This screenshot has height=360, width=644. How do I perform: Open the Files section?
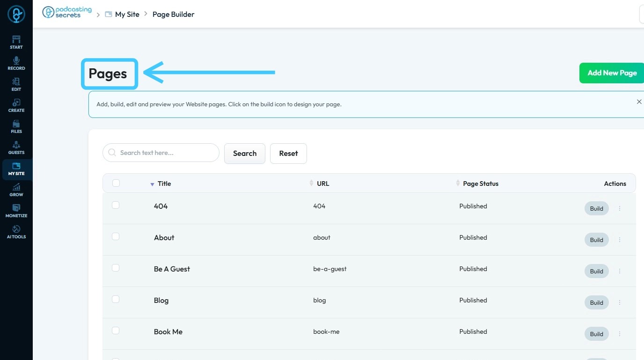16,126
